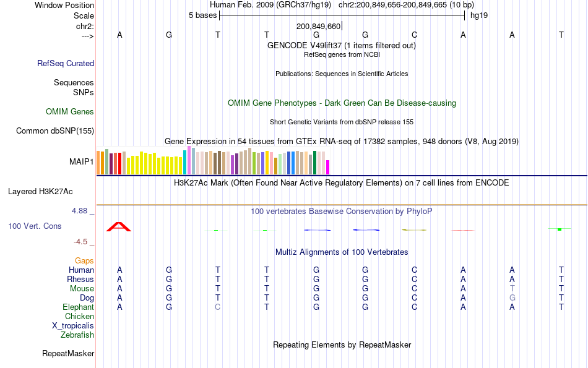The height and width of the screenshot is (368, 588).
Task: Click Publications: Sequences in Scientific Articles title
Action: [x=342, y=74]
